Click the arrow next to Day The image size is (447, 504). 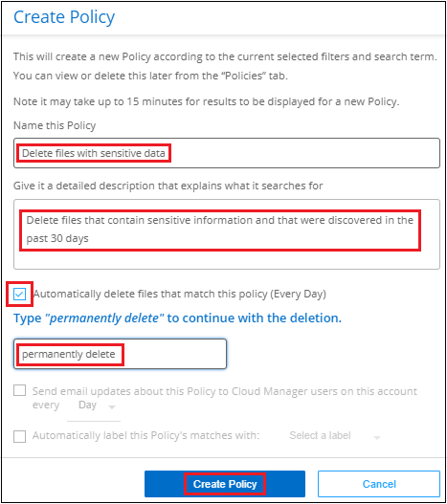click(x=112, y=406)
